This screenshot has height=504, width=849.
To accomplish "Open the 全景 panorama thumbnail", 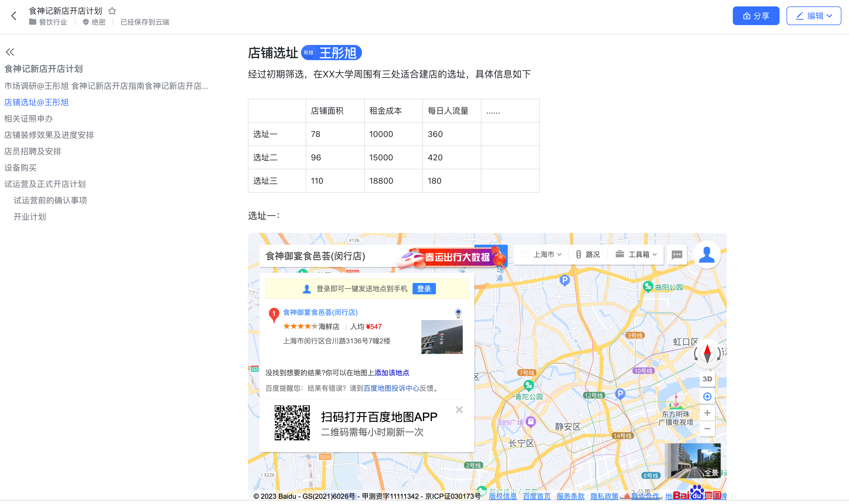I will (692, 460).
